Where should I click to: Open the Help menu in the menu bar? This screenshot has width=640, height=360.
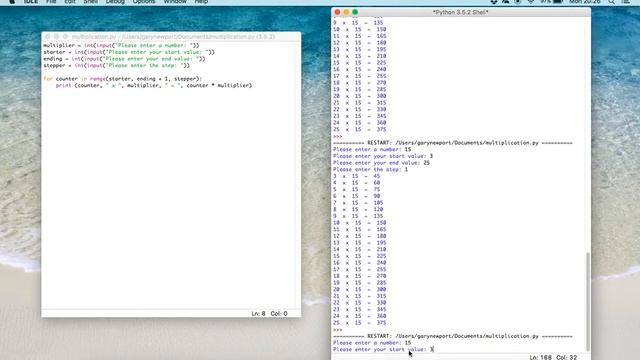[x=201, y=2]
